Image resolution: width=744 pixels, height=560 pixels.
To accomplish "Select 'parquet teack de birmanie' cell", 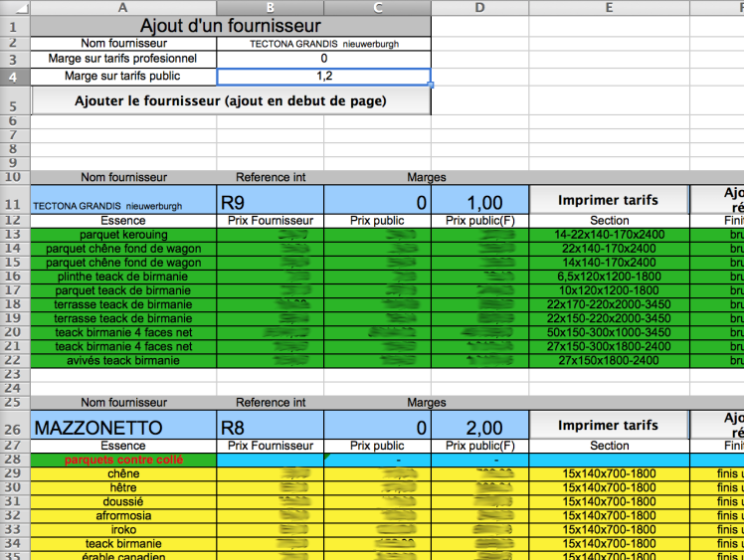I will tap(123, 290).
